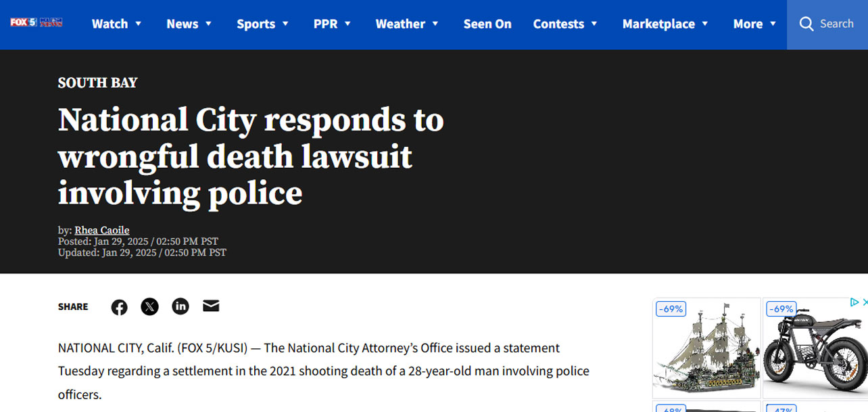Share the article on LinkedIn
The height and width of the screenshot is (412, 868).
(x=180, y=306)
